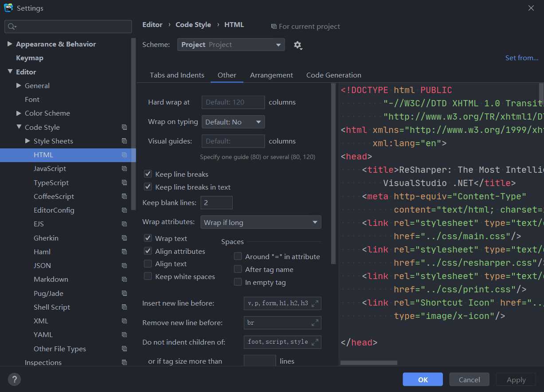Toggle the 'Align attributes' checkbox
544x392 pixels.
tap(148, 251)
